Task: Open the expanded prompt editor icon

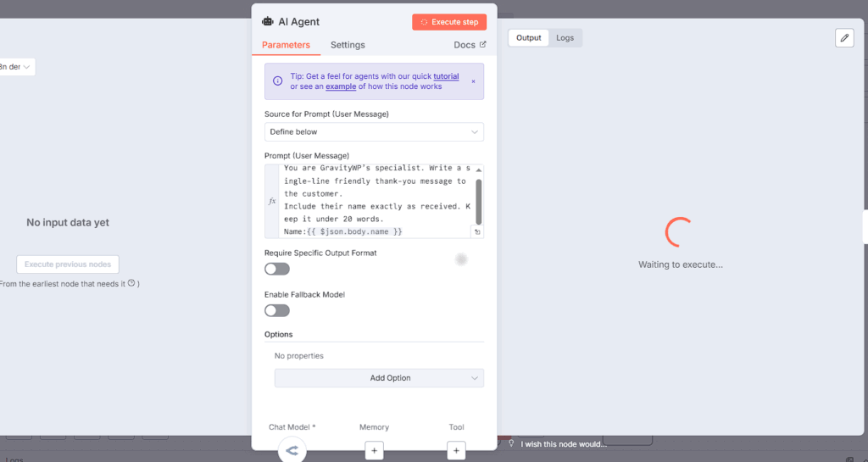Action: pyautogui.click(x=477, y=231)
